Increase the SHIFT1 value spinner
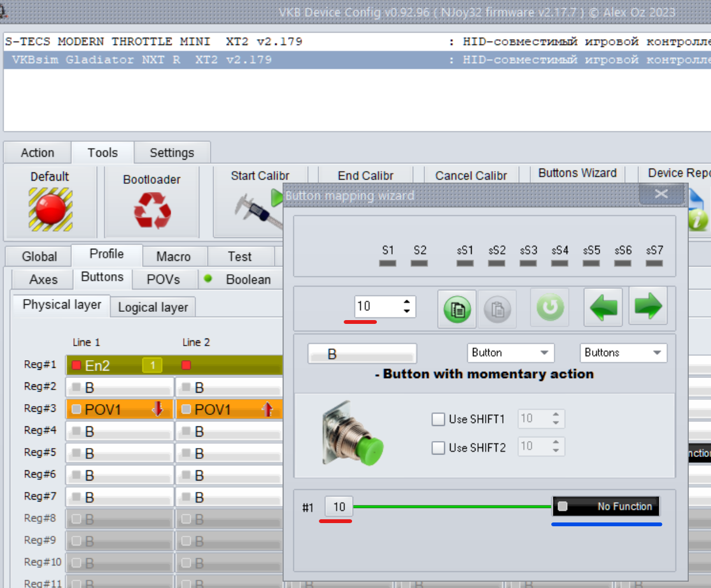The height and width of the screenshot is (588, 711). pos(556,414)
